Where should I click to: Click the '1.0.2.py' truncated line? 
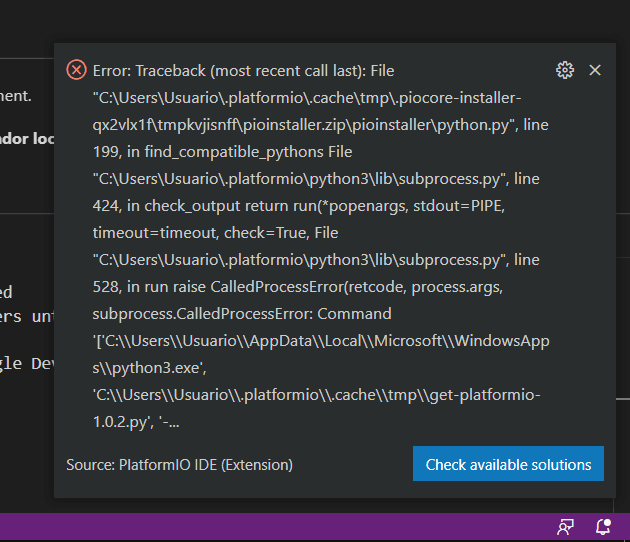click(136, 422)
